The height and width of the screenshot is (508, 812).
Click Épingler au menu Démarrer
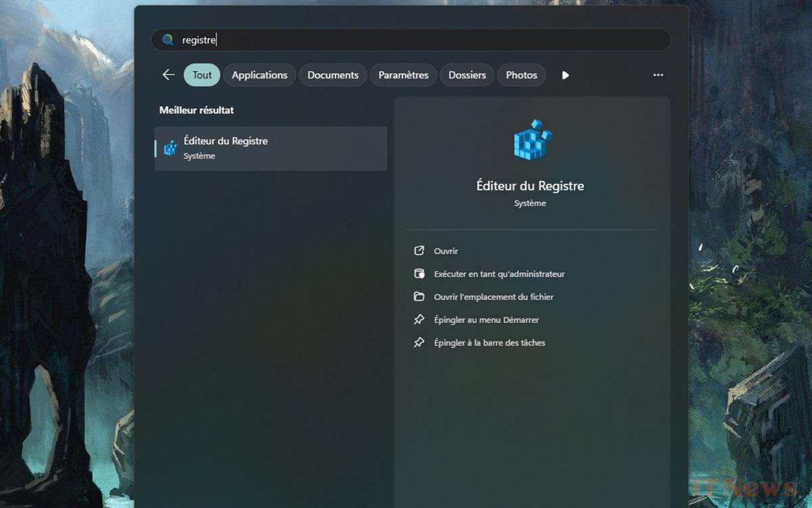pos(487,320)
